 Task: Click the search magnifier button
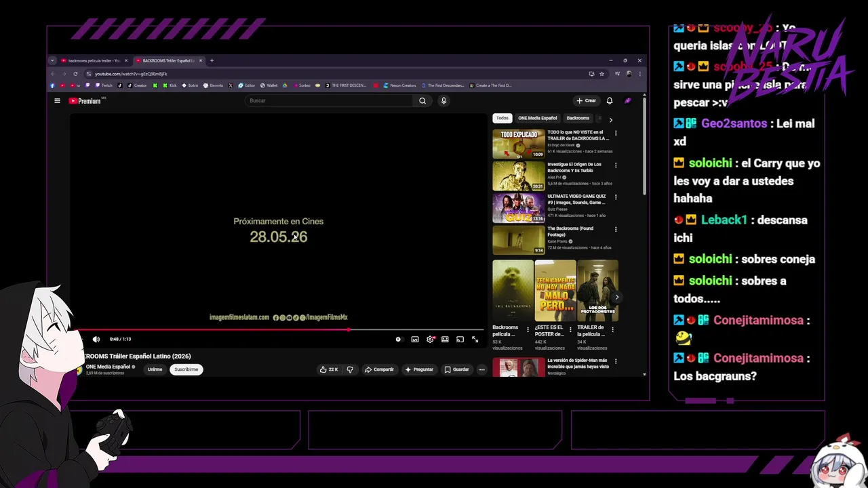422,101
